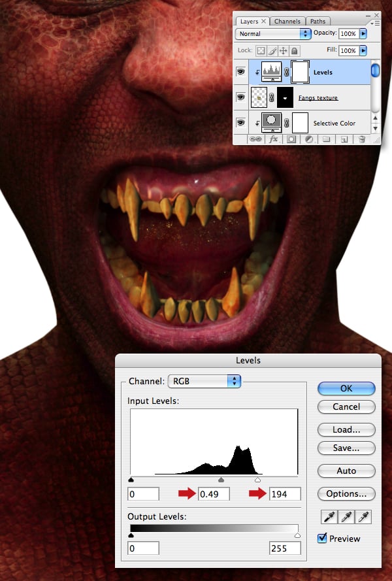
Task: Create a new group with the folder icon
Action: click(x=326, y=139)
